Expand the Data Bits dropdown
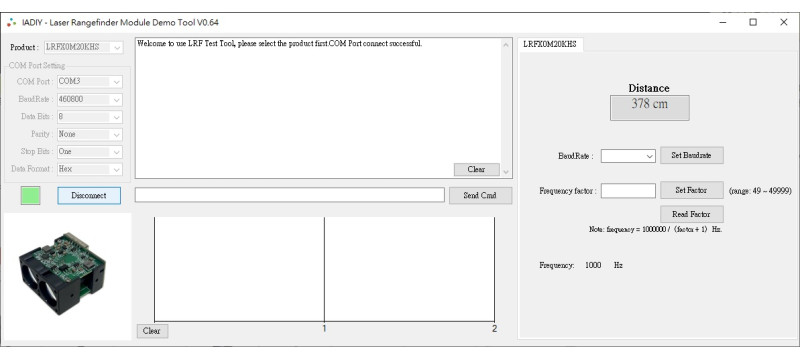Image resolution: width=800 pixels, height=360 pixels. [x=90, y=117]
